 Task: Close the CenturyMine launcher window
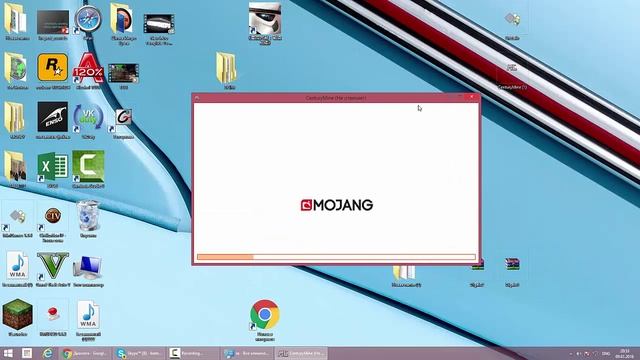(x=472, y=97)
